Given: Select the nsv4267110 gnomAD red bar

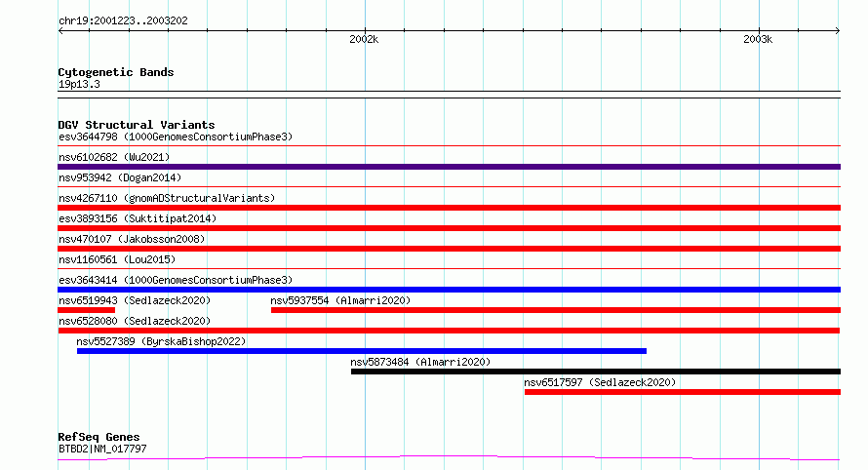Looking at the screenshot, I should click(449, 208).
